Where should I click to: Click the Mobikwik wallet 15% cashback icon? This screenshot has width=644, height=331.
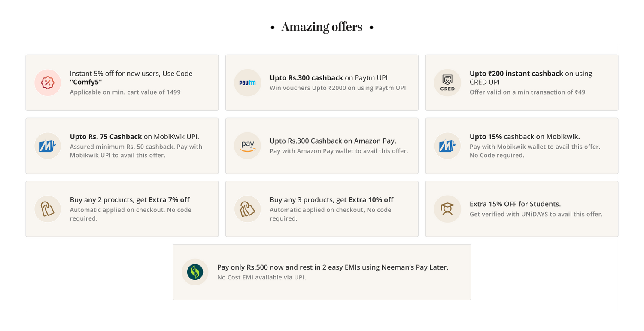447,146
